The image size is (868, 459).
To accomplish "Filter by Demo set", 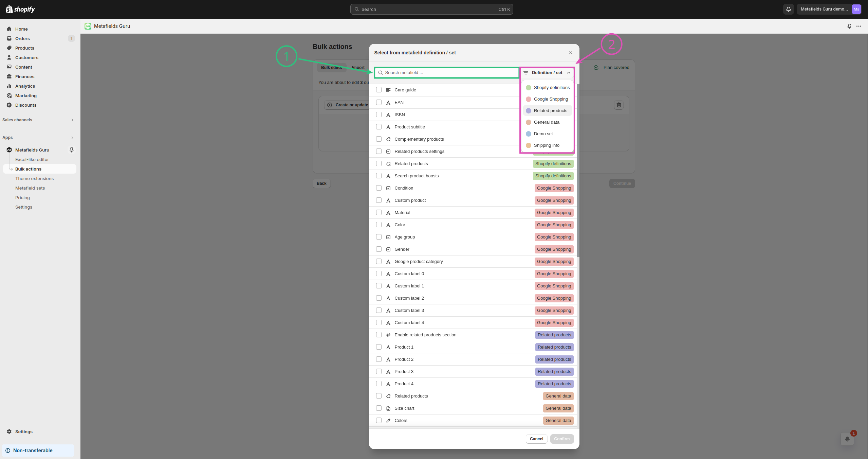I will (548, 134).
